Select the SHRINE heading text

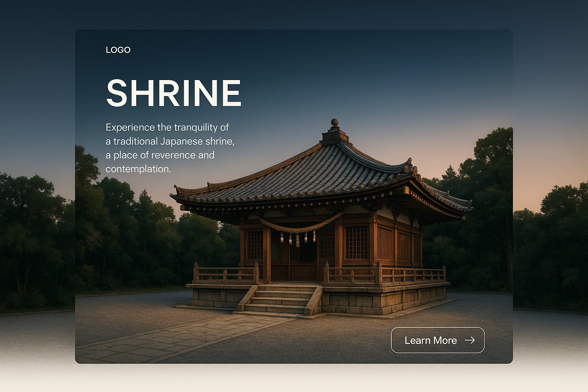173,93
